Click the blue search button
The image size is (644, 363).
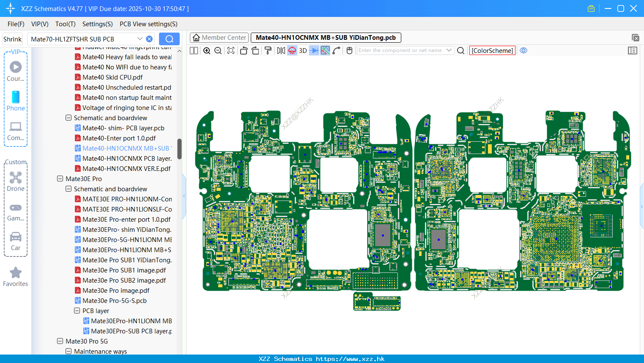click(169, 39)
